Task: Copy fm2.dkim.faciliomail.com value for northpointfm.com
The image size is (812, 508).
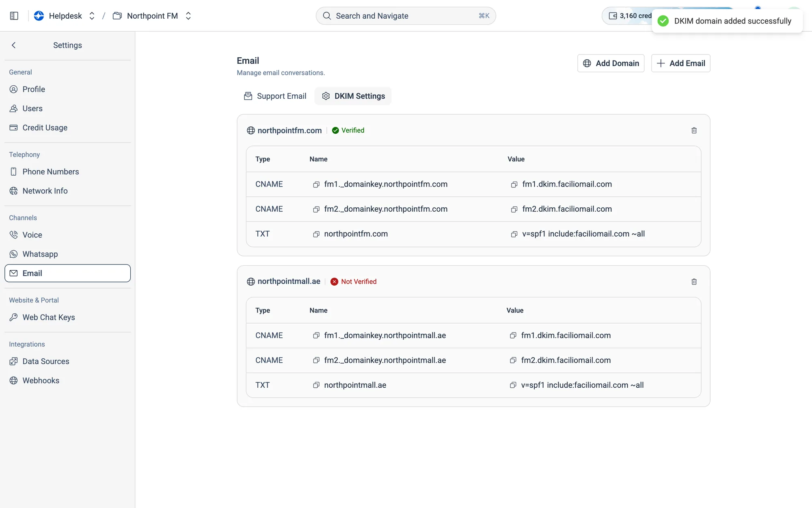Action: pos(514,209)
